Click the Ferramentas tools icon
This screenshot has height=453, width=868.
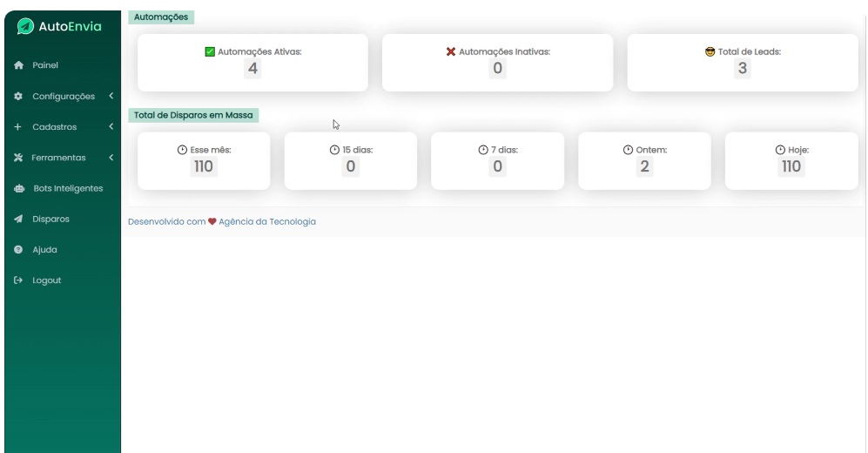tap(17, 158)
